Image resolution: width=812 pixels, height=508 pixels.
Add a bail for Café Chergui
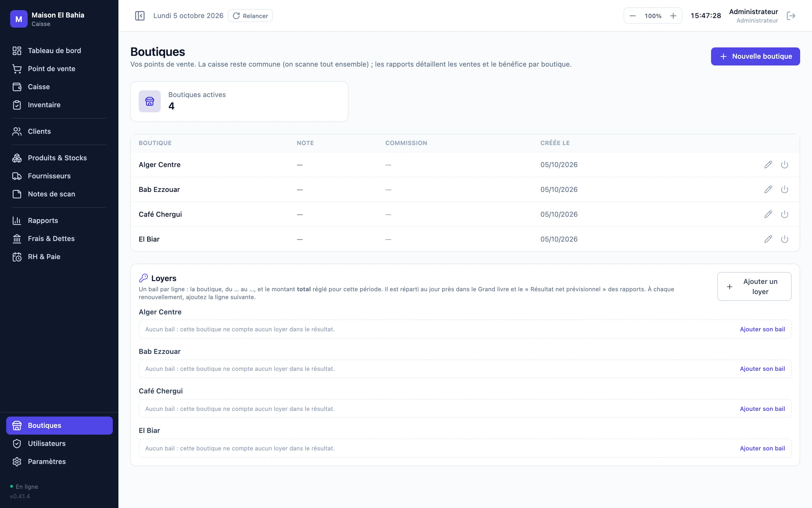[762, 409]
